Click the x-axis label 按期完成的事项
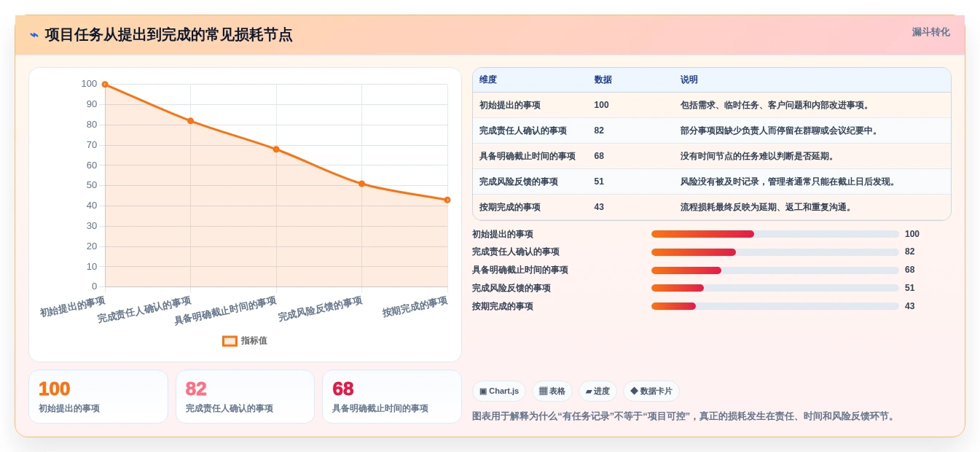This screenshot has width=980, height=452. point(415,307)
